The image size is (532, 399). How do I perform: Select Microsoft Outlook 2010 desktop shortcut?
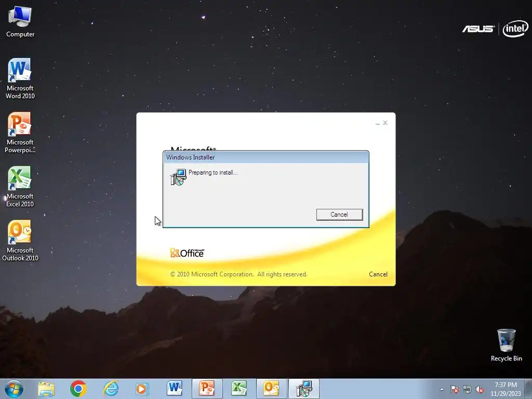20,240
